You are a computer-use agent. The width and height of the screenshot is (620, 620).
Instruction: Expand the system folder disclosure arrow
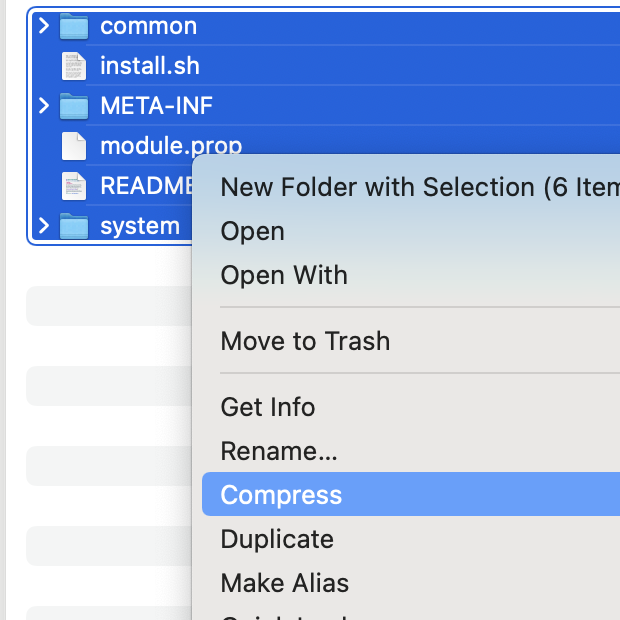coord(44,226)
